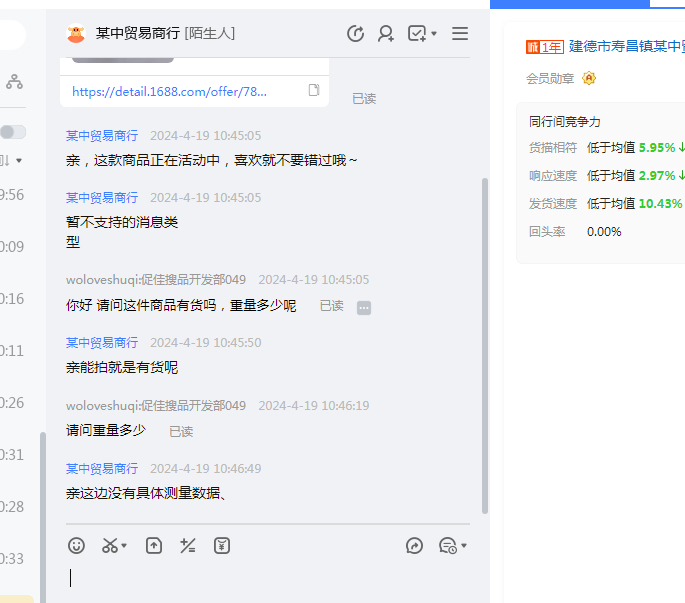685x603 pixels.
Task: Open the detail.1688.com offer link
Action: point(169,91)
